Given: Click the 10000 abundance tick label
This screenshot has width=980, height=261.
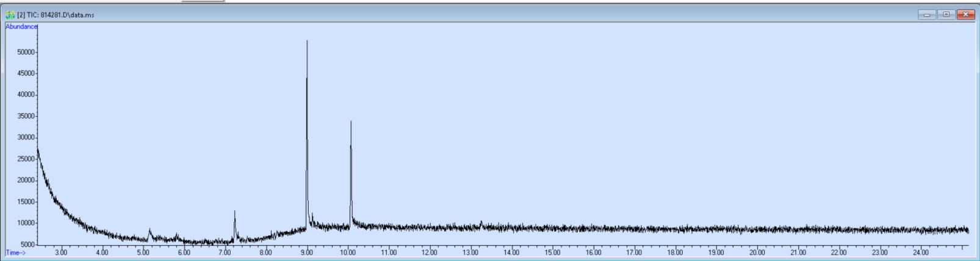Looking at the screenshot, I should [25, 223].
